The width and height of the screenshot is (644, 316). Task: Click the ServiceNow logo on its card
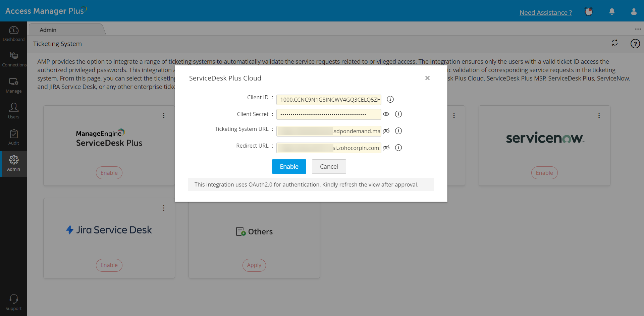545,138
